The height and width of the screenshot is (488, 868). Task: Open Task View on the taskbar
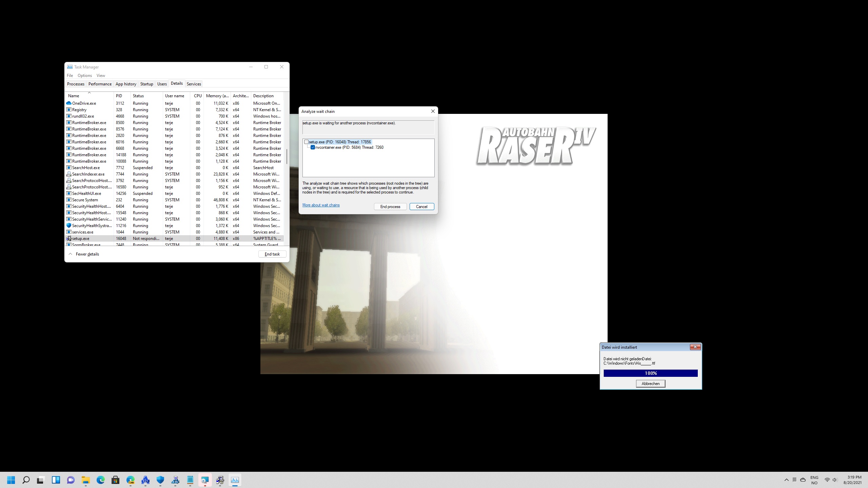[x=41, y=480]
